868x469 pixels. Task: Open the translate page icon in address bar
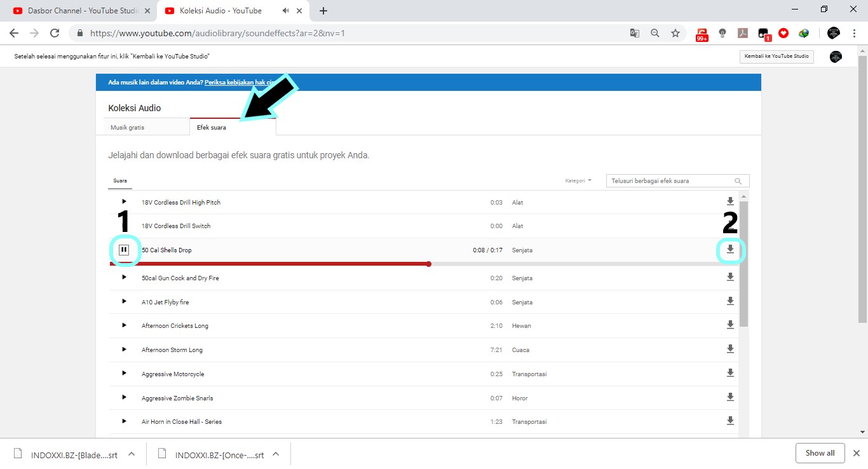pyautogui.click(x=634, y=33)
